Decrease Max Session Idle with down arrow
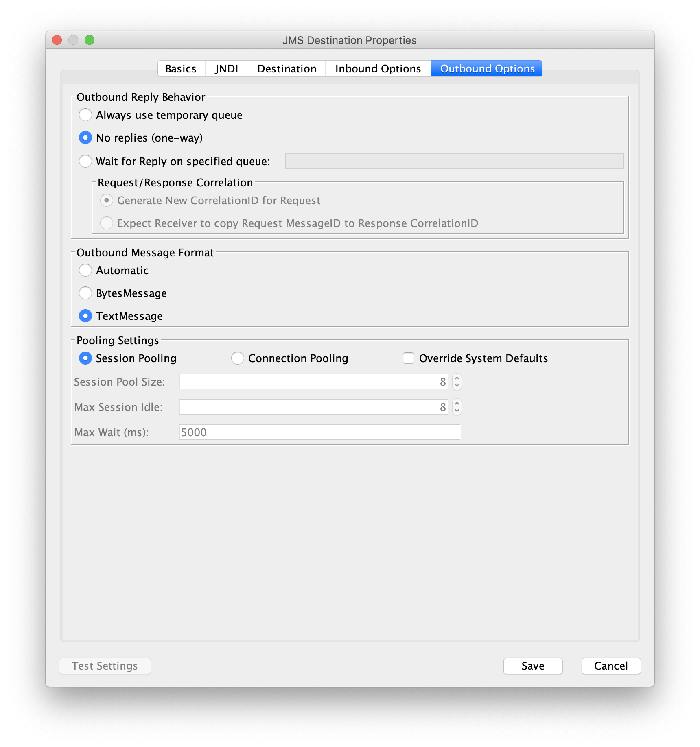Screen dimensions: 700x747 tap(457, 411)
